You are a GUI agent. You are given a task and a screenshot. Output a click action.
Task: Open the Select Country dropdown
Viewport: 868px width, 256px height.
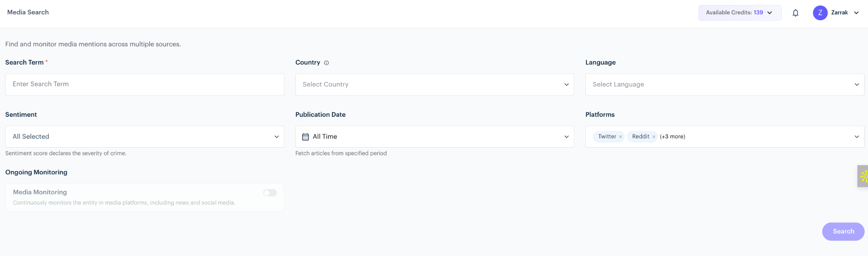pos(434,85)
